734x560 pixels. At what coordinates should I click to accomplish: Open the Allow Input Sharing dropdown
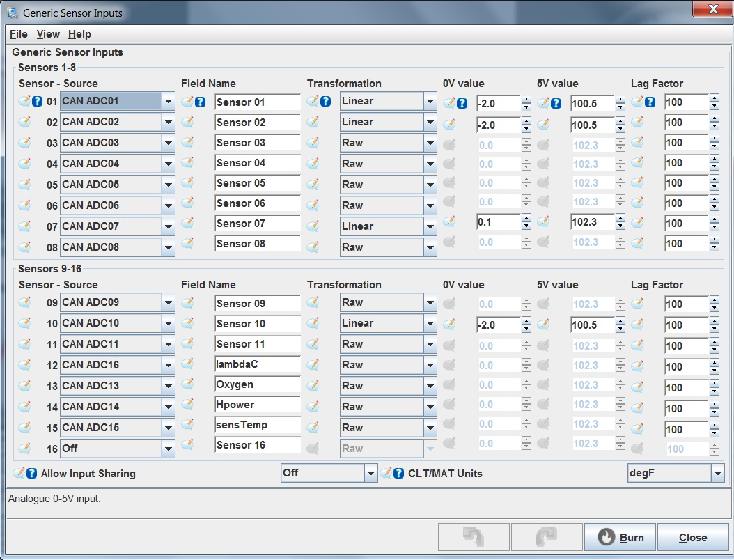[x=371, y=473]
